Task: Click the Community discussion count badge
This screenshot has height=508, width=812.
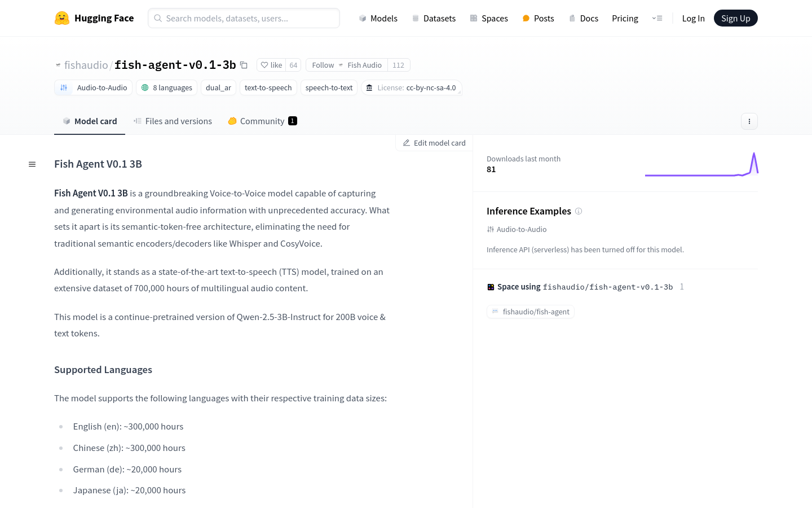Action: (x=293, y=121)
